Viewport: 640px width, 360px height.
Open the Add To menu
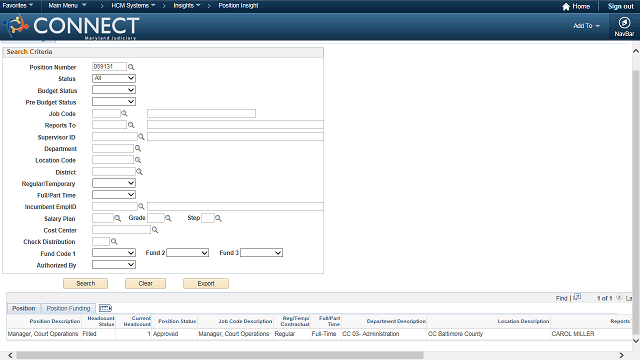(x=586, y=26)
